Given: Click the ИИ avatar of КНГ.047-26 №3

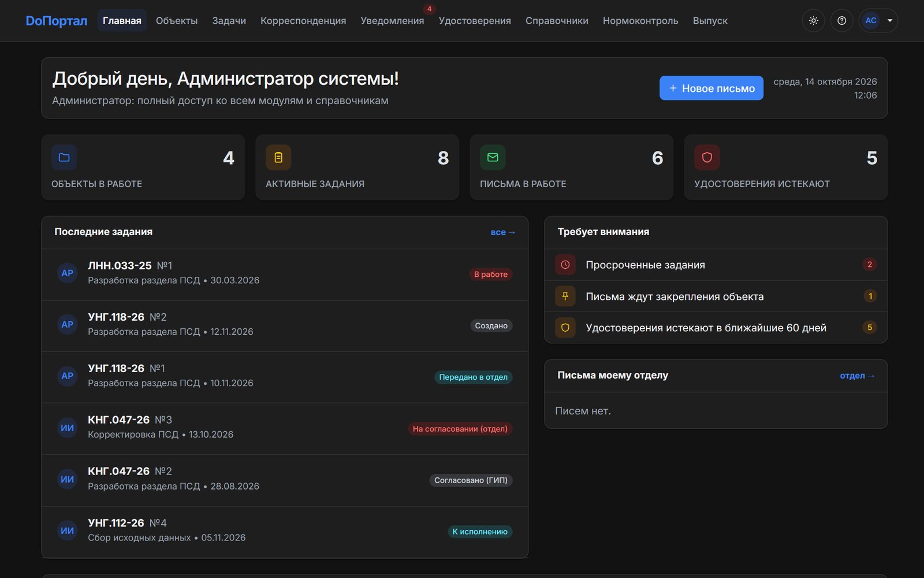Looking at the screenshot, I should [x=67, y=428].
